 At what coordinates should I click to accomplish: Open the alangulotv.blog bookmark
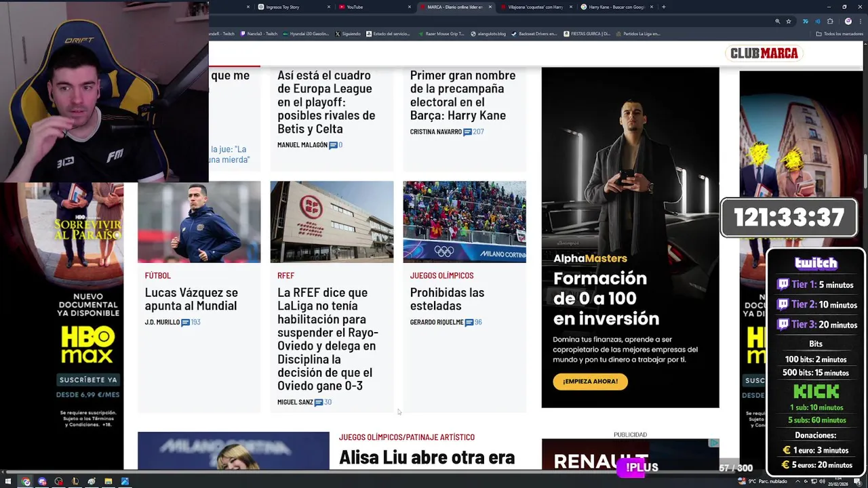[488, 33]
